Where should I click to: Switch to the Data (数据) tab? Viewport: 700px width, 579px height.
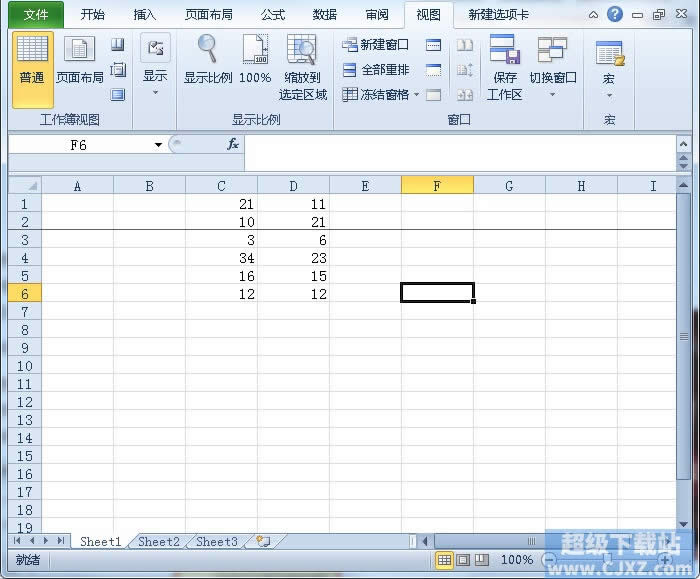point(325,15)
